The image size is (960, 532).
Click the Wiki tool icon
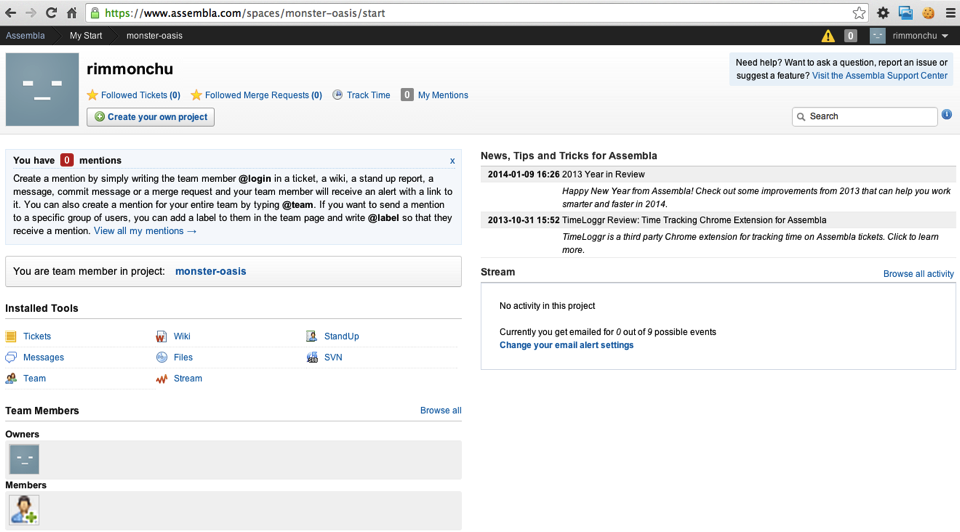(161, 336)
